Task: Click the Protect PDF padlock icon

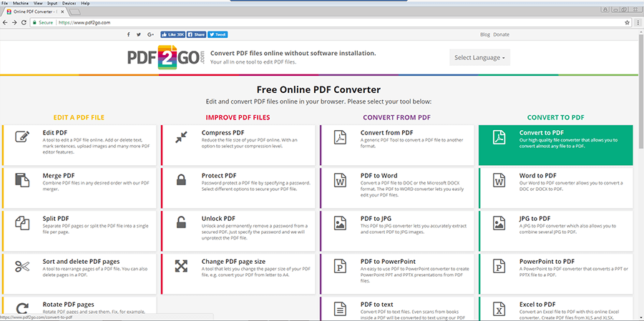Action: click(x=181, y=180)
